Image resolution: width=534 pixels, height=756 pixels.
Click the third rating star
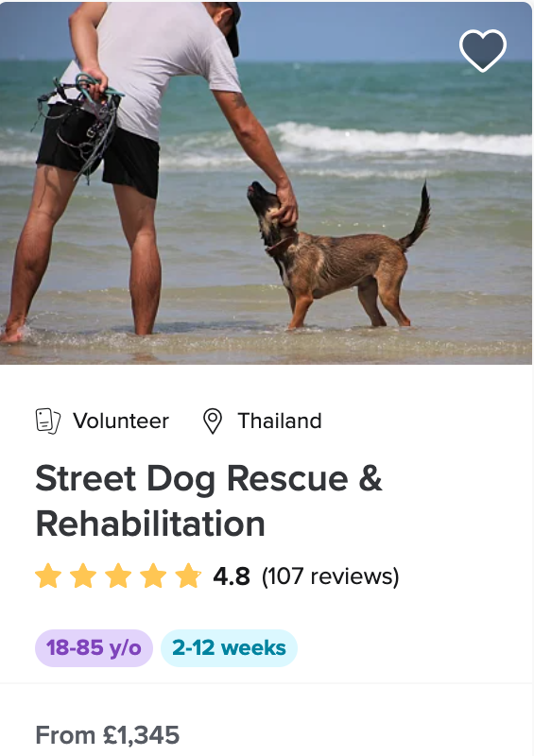(x=118, y=576)
